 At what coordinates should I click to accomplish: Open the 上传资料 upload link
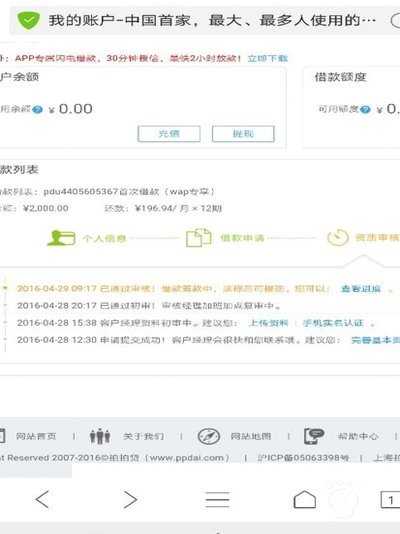tap(269, 323)
